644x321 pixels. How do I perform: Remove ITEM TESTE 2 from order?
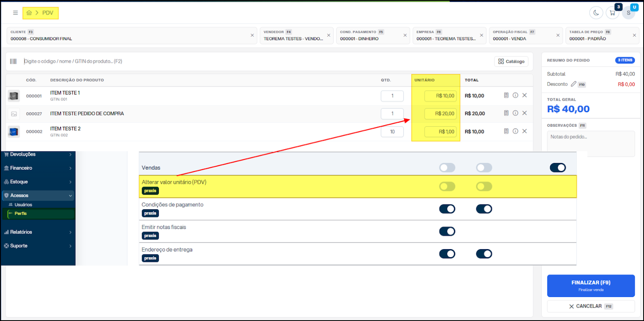pos(525,131)
